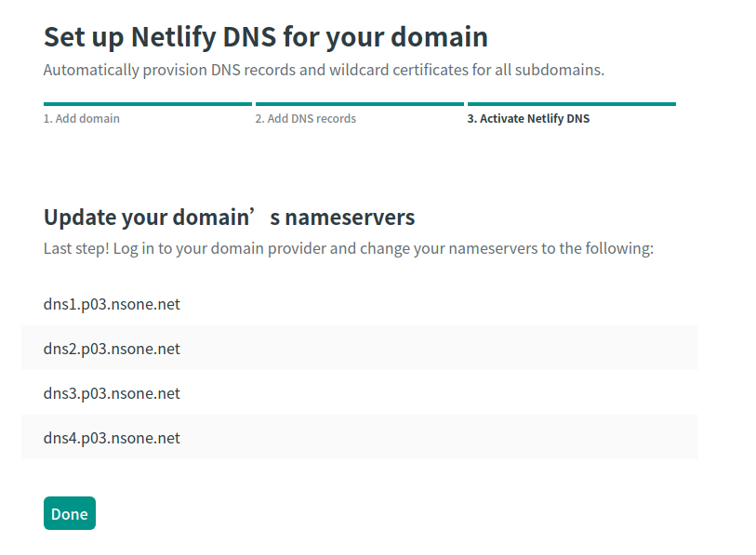Select the dns1.p03.nsone.net nameserver entry

click(x=111, y=304)
